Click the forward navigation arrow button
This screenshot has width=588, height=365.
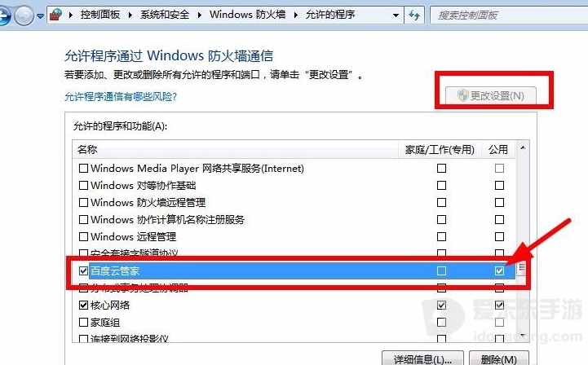(24, 15)
